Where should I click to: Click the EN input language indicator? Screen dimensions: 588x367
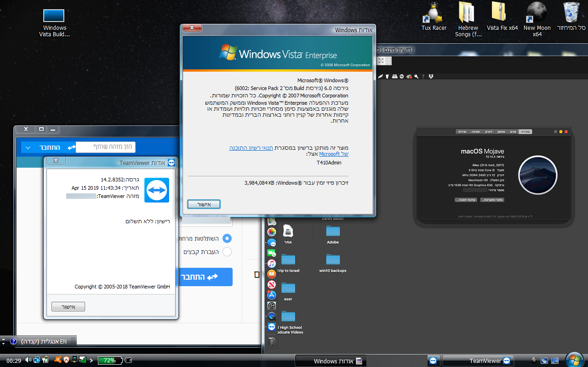(63, 341)
